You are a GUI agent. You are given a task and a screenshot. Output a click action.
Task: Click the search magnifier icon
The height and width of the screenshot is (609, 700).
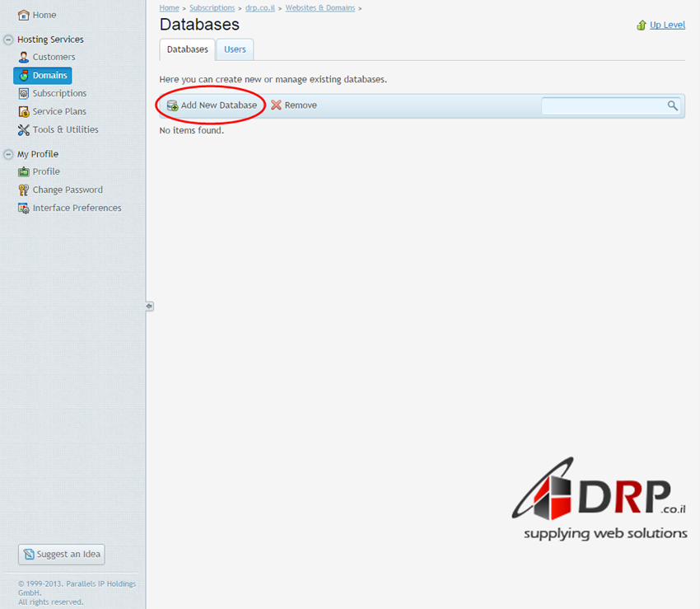(x=672, y=105)
